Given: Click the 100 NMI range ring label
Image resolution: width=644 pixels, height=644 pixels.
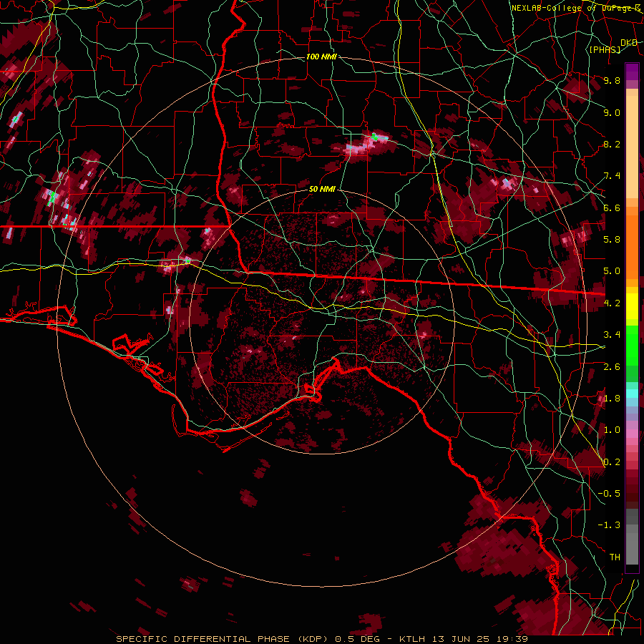Looking at the screenshot, I should (321, 57).
